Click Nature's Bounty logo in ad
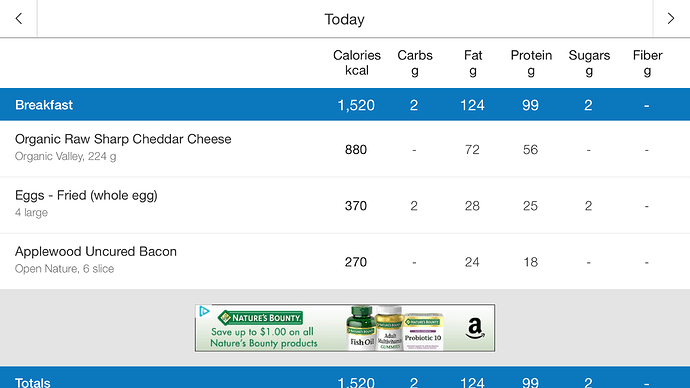Screen dimensions: 690x388 (x=260, y=317)
